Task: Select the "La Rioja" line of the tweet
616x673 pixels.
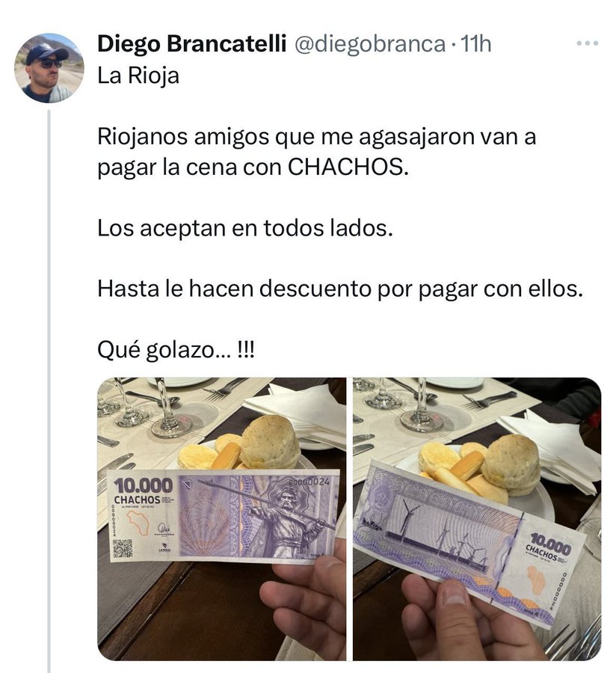Action: coord(138,76)
